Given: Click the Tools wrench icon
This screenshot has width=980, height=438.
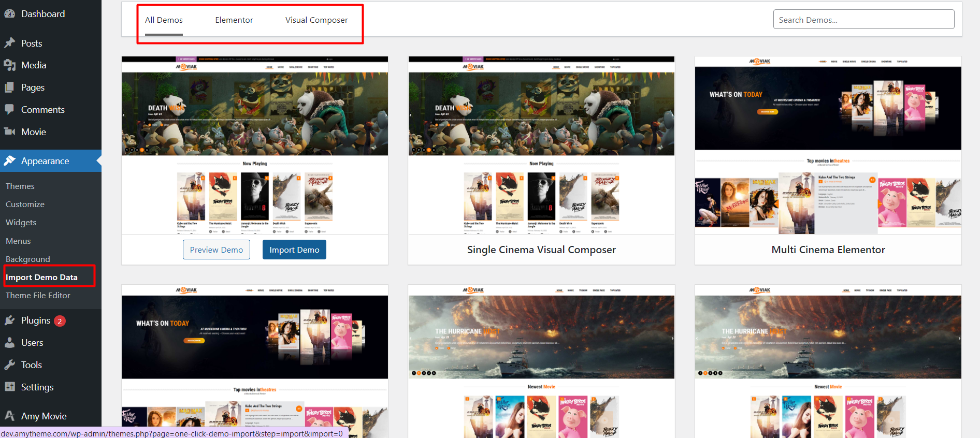Looking at the screenshot, I should (9, 365).
